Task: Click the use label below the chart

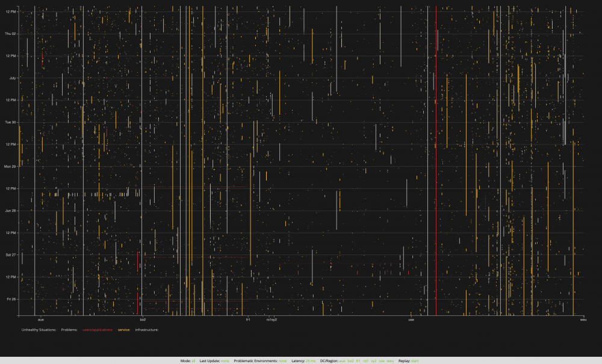Action: pyautogui.click(x=412, y=319)
